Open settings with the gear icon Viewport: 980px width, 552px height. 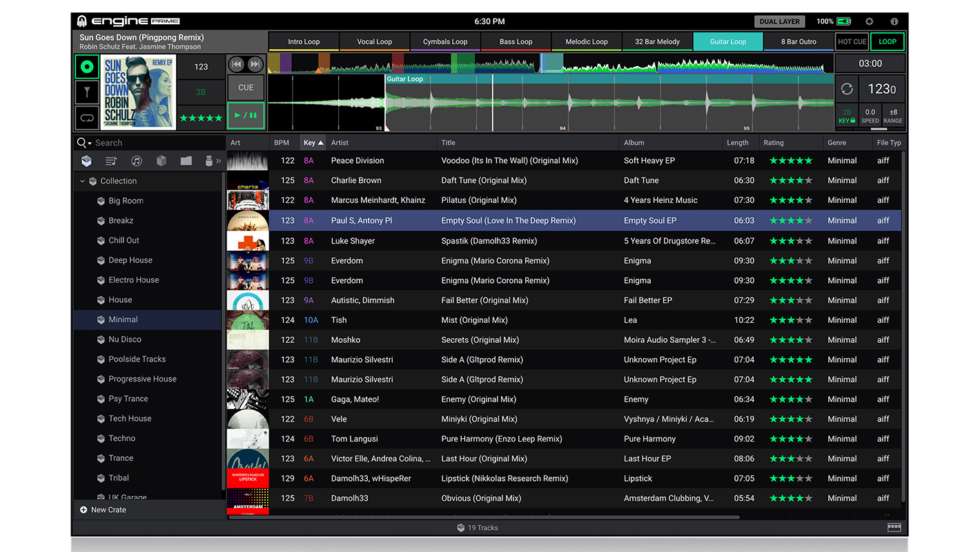pyautogui.click(x=869, y=21)
